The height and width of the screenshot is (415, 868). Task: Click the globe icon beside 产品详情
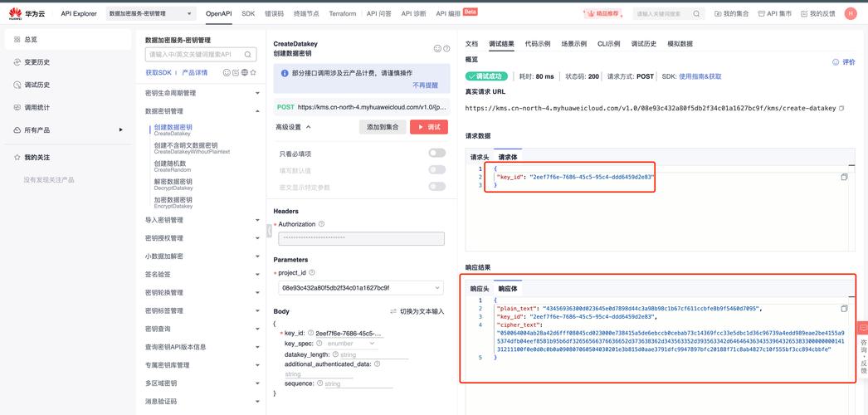tap(244, 72)
